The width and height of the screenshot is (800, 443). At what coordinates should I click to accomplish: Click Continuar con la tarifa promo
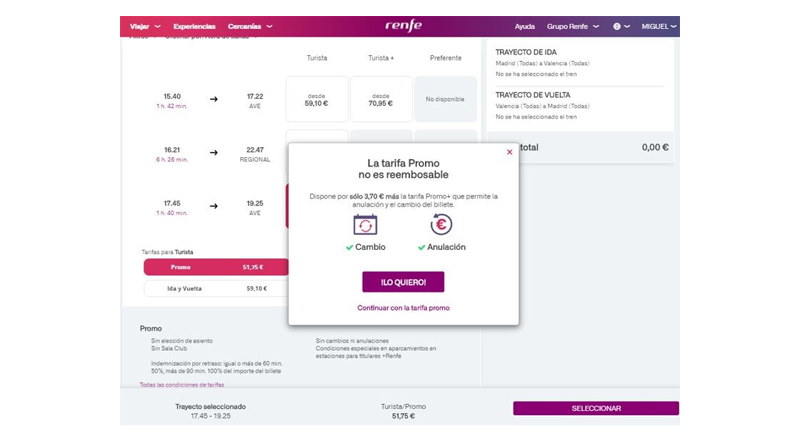pyautogui.click(x=403, y=308)
